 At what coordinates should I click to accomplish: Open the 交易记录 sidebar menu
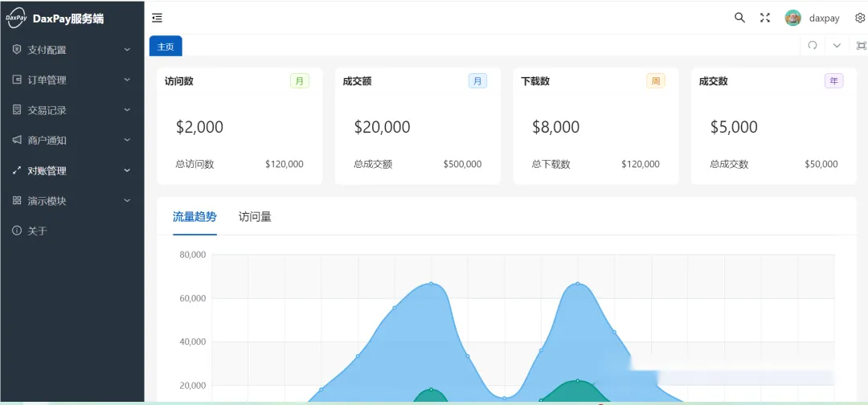72,110
